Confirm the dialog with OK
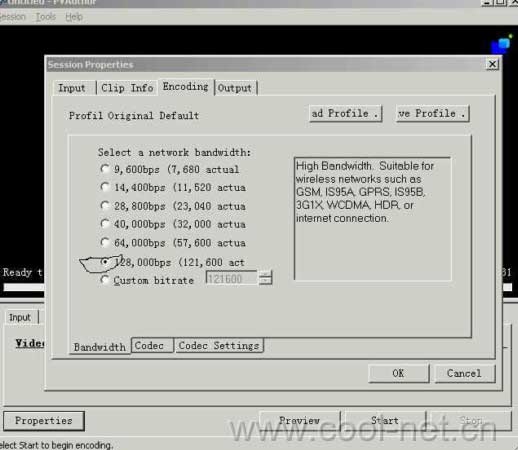Image resolution: width=518 pixels, height=450 pixels. point(398,373)
